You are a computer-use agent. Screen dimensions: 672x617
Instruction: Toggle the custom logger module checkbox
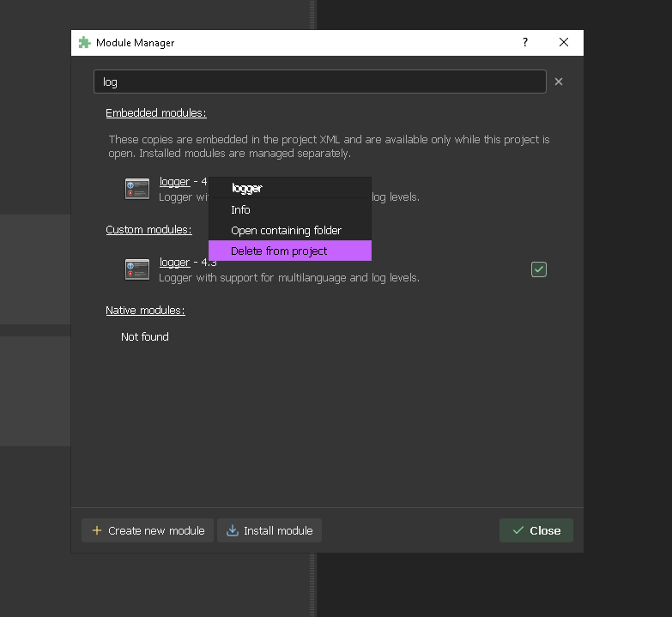pos(539,269)
